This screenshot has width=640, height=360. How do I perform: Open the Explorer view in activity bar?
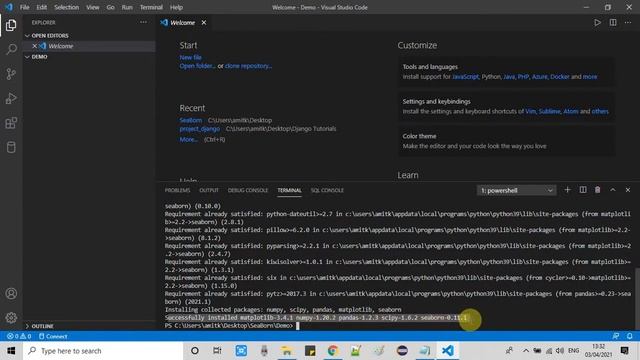[11, 25]
